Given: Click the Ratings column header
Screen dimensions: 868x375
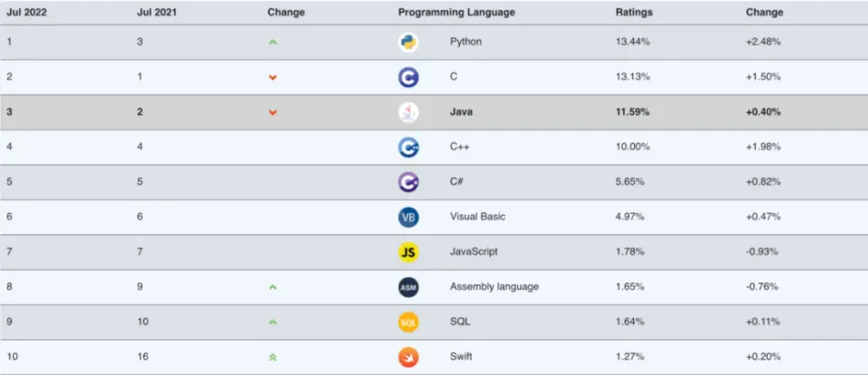Looking at the screenshot, I should [634, 13].
